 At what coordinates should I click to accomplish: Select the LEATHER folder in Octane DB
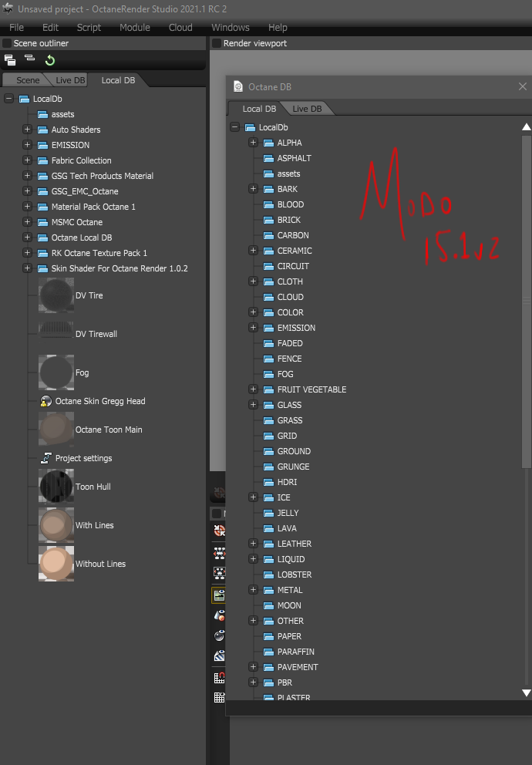point(288,544)
